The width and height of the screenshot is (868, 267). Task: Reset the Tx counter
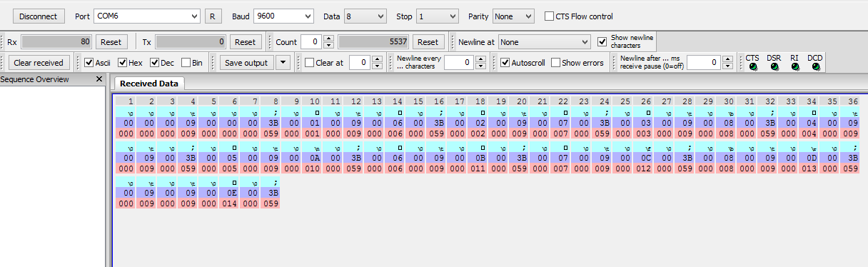246,42
